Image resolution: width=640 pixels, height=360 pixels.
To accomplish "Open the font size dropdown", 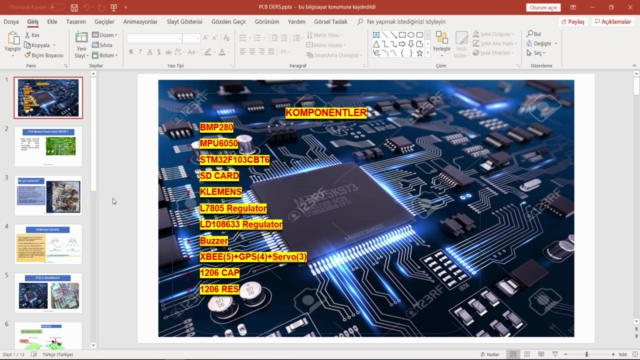I will [198, 38].
